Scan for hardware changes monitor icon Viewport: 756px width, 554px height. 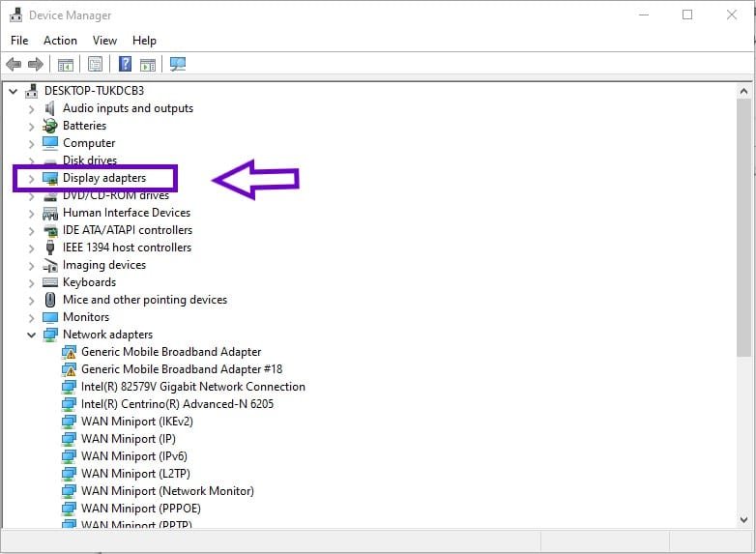pos(178,64)
